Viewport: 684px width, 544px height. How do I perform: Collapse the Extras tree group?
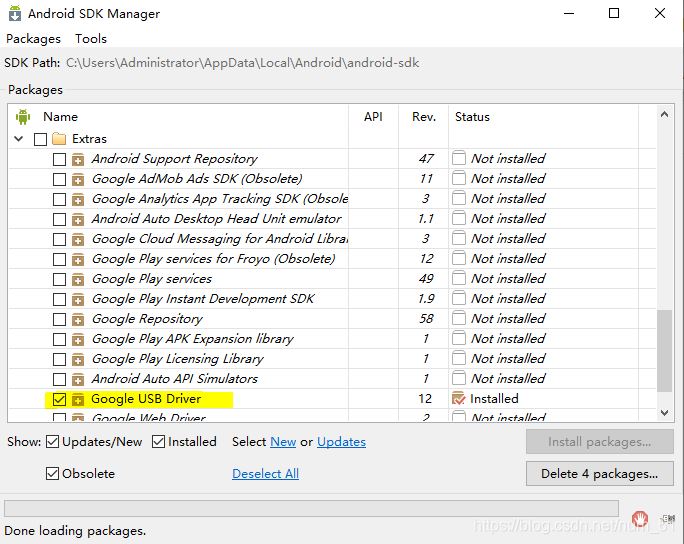click(19, 139)
